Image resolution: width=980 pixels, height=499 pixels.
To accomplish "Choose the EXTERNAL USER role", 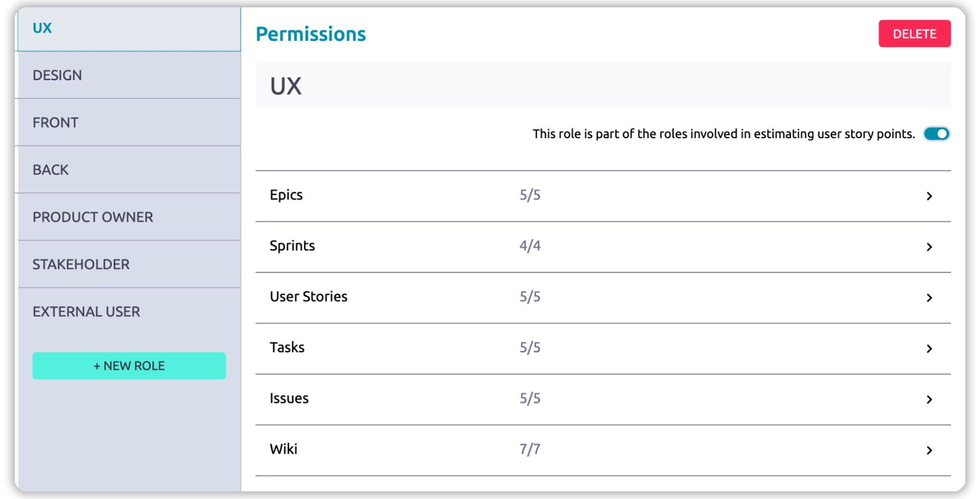I will [86, 312].
